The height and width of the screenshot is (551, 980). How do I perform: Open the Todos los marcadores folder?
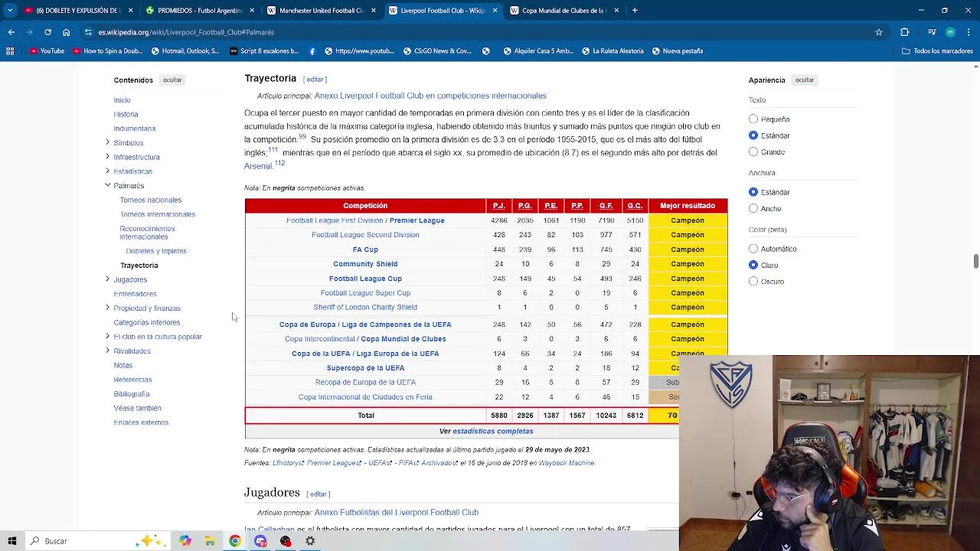point(937,51)
